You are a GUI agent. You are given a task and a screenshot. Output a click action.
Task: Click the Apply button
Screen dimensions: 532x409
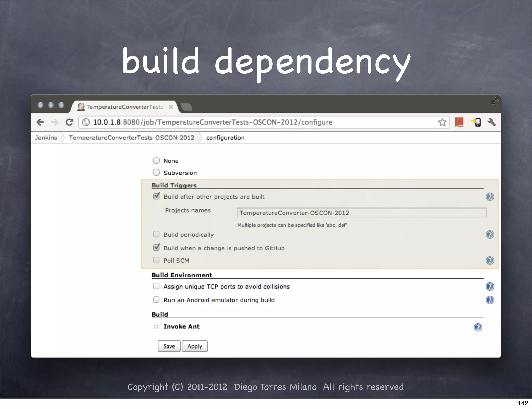195,346
